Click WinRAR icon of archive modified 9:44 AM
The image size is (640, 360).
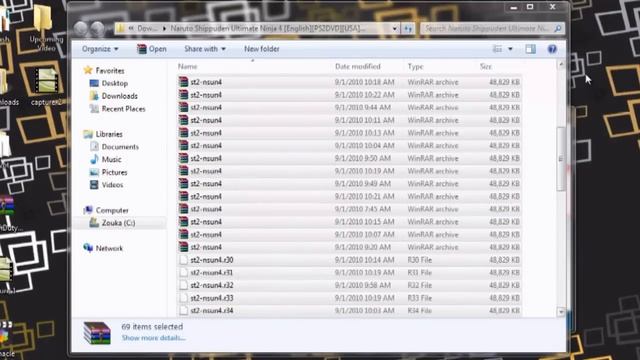(x=184, y=107)
